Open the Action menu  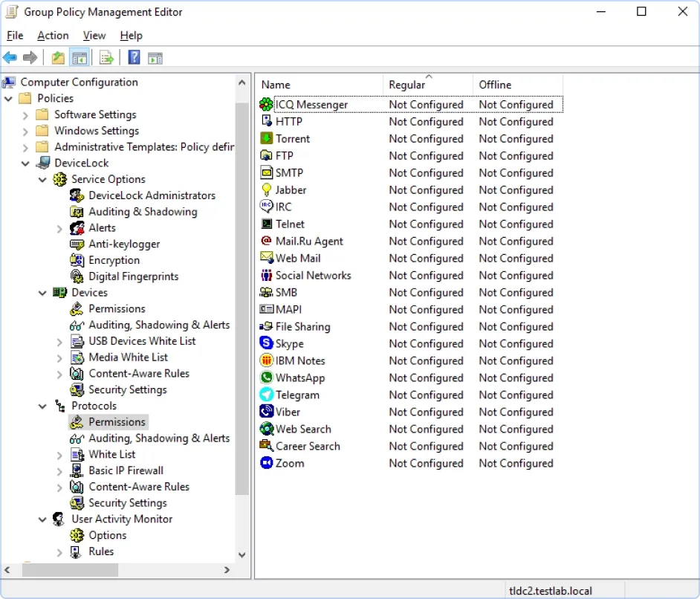tap(53, 36)
